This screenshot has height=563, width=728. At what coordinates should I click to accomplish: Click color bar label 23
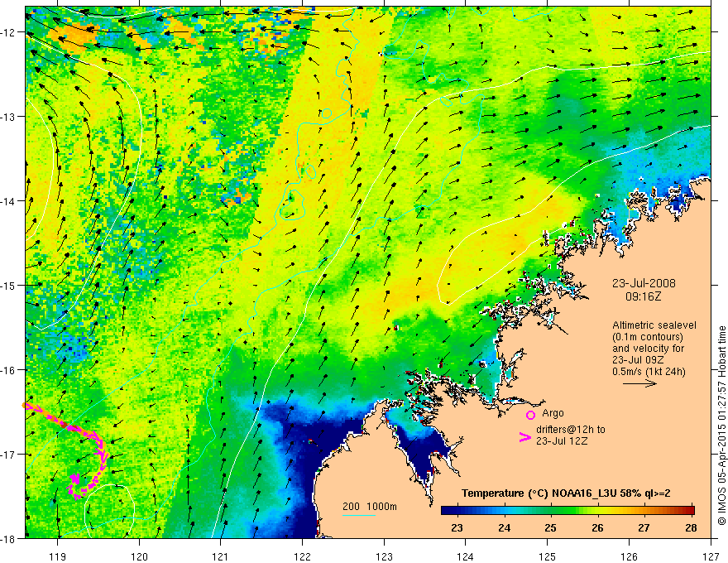click(457, 527)
